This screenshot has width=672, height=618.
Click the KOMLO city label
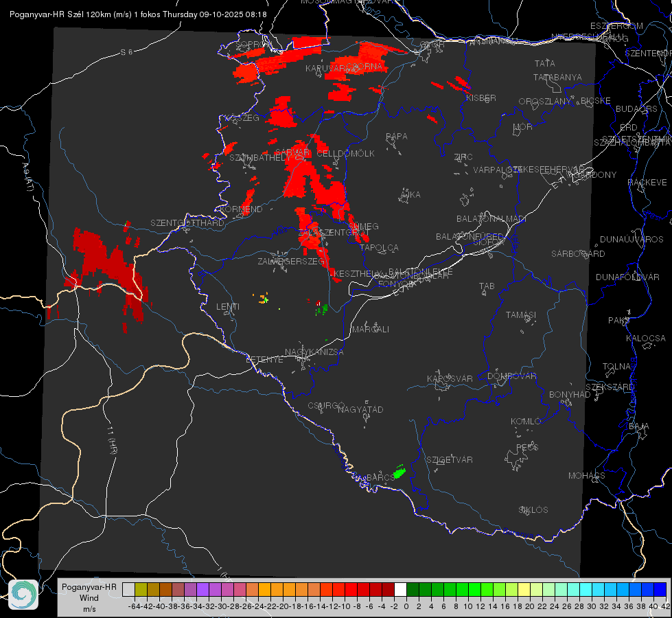[526, 422]
